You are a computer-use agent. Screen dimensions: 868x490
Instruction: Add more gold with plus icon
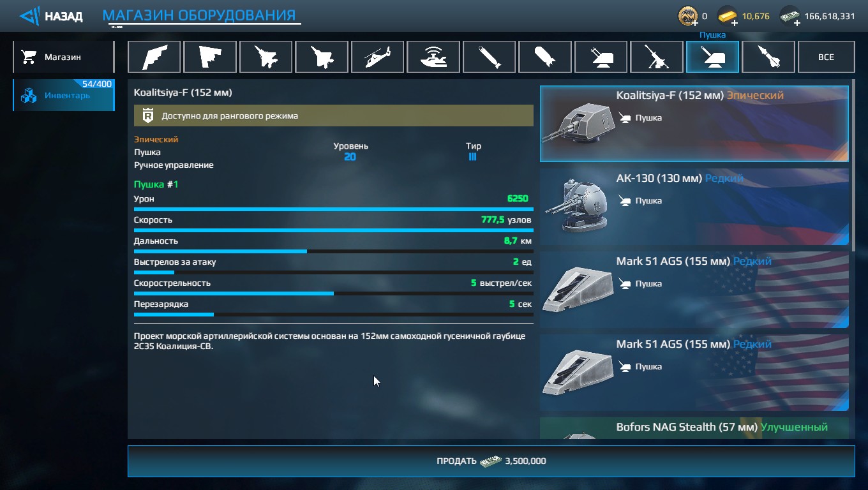pyautogui.click(x=735, y=22)
